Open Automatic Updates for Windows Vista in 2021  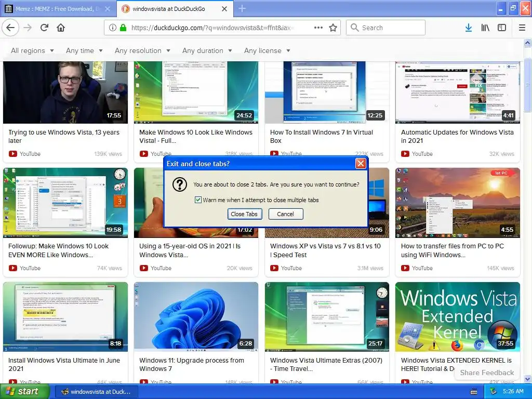(457, 137)
